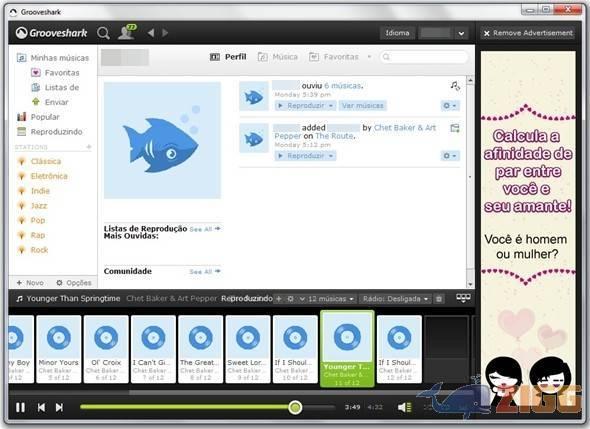Switch to the Perfil tab
The width and height of the screenshot is (590, 429).
point(228,57)
